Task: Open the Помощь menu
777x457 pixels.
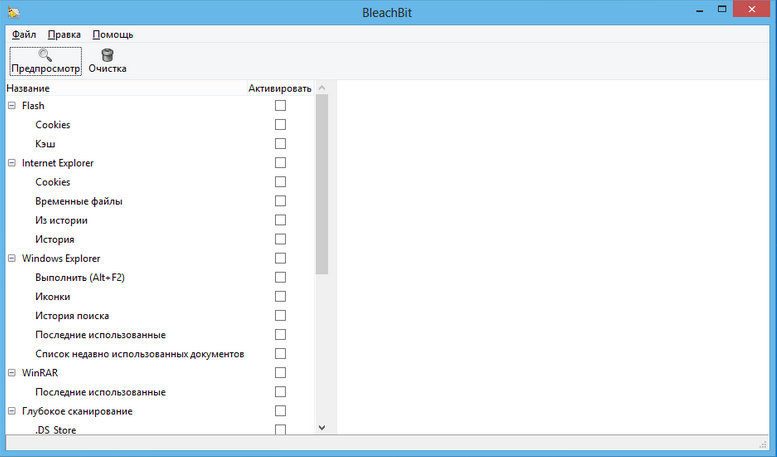Action: (x=112, y=35)
